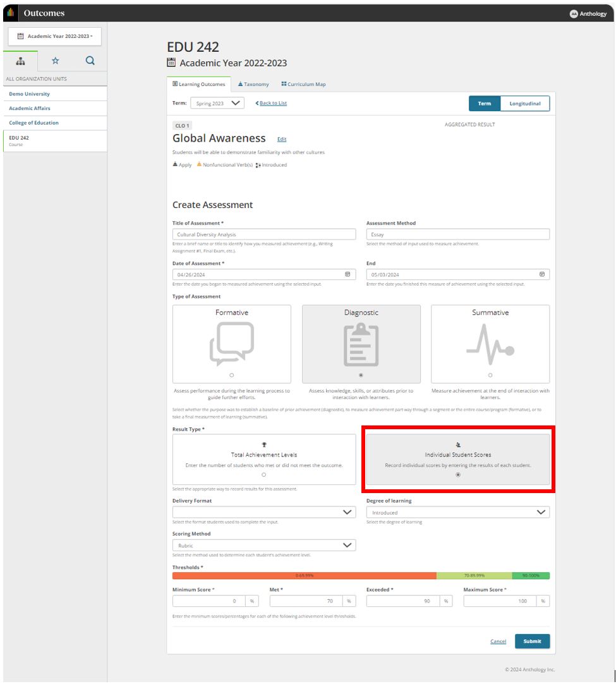The width and height of the screenshot is (616, 684).
Task: Select EDU 242 course in sidebar
Action: pyautogui.click(x=55, y=141)
